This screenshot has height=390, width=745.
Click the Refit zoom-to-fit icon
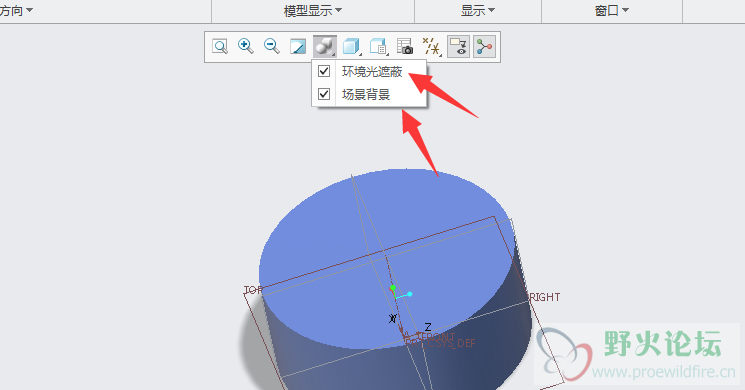220,47
